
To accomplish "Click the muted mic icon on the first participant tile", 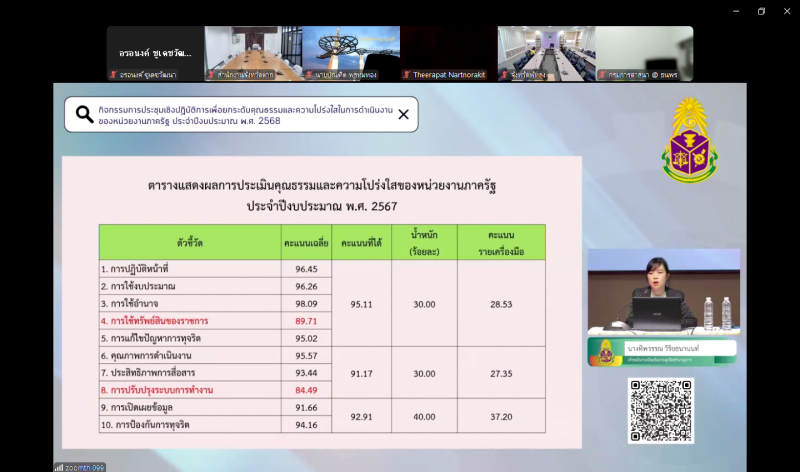I will [113, 75].
